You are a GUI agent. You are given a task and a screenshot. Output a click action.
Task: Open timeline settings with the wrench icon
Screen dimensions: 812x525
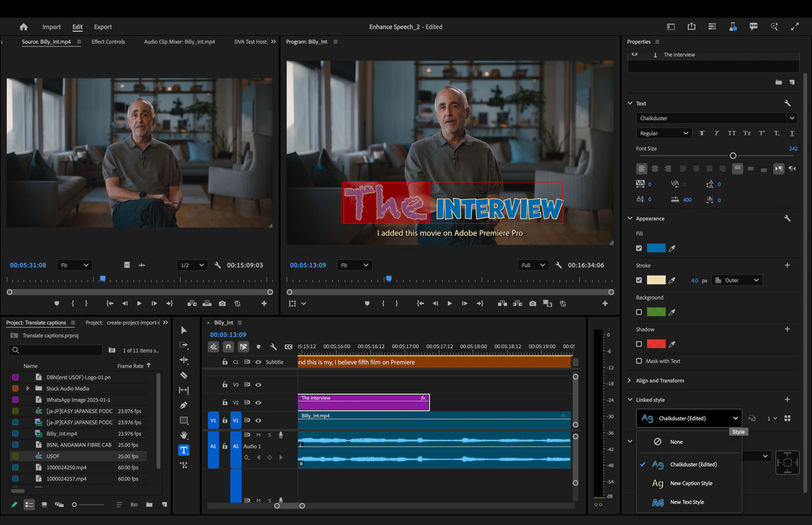[274, 347]
